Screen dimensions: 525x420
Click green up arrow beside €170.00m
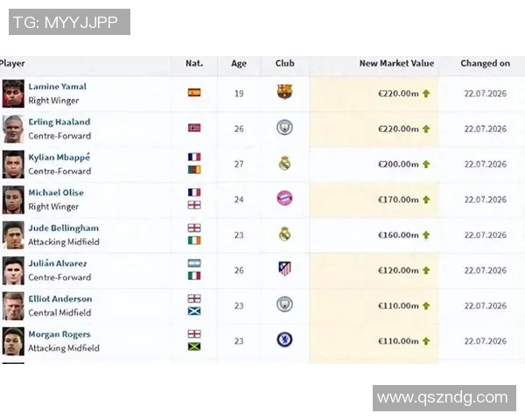[426, 199]
